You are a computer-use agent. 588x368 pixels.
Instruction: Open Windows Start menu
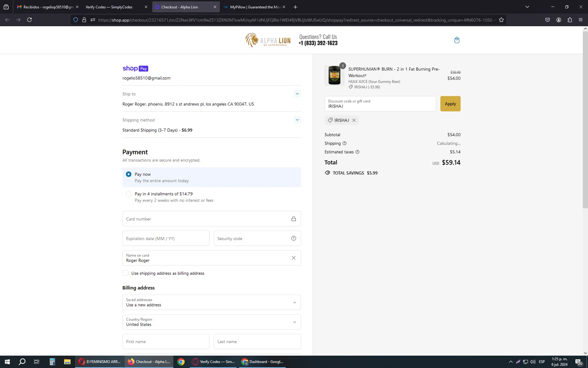pyautogui.click(x=7, y=362)
